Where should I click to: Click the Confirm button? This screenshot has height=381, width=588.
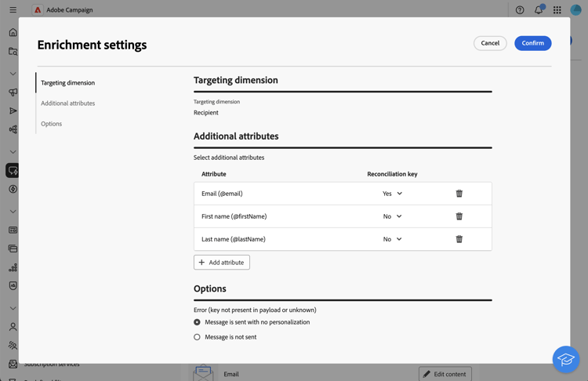532,43
